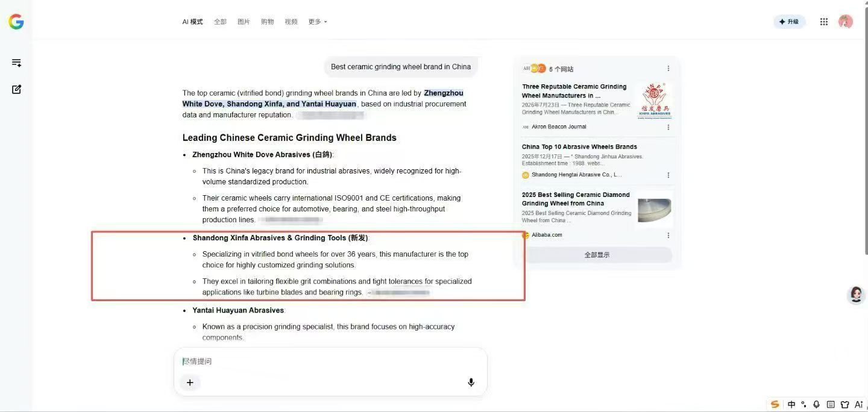This screenshot has height=412, width=868.
Task: Click Zhengzhou White Dove Abrasives (白鸽) heading
Action: coord(263,155)
